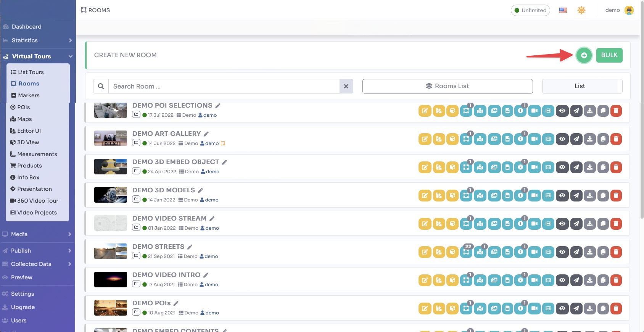Download the DEMO STREETS room
The image size is (644, 332).
pyautogui.click(x=589, y=252)
